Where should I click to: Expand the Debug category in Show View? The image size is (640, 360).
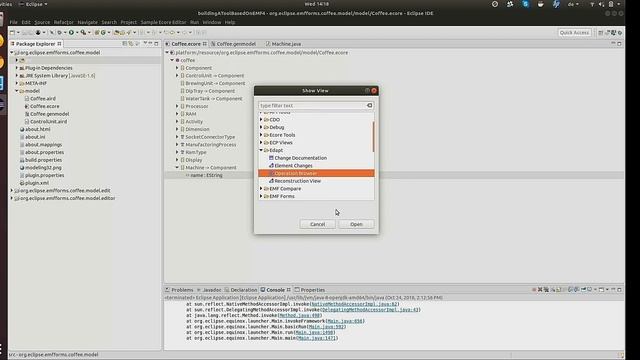pos(261,127)
